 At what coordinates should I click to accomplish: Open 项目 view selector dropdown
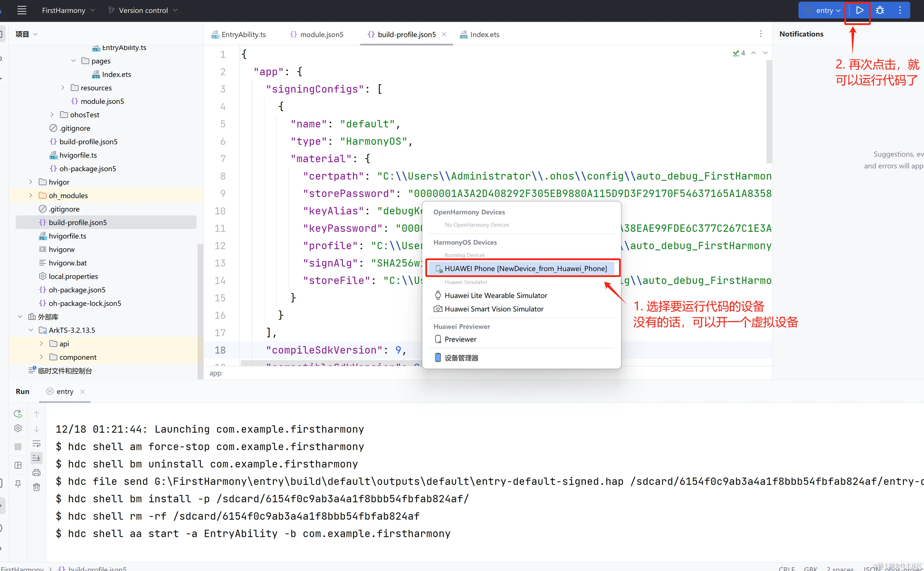pyautogui.click(x=27, y=34)
